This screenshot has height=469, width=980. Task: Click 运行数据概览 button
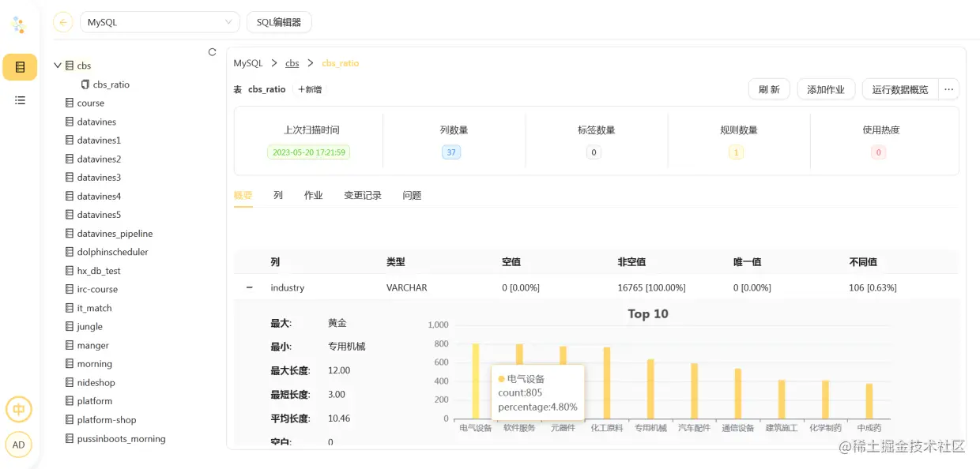click(900, 89)
